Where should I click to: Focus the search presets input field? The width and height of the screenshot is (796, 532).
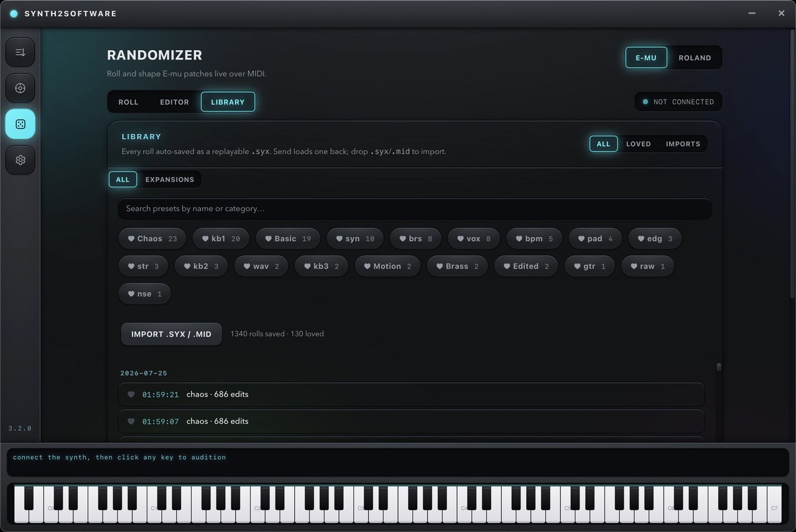[x=415, y=209]
